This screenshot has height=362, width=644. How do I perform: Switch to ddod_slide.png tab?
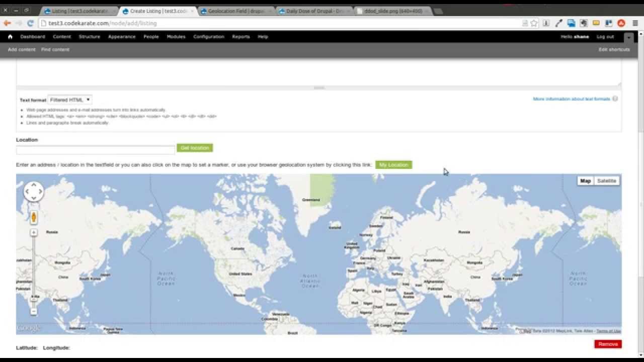point(392,11)
